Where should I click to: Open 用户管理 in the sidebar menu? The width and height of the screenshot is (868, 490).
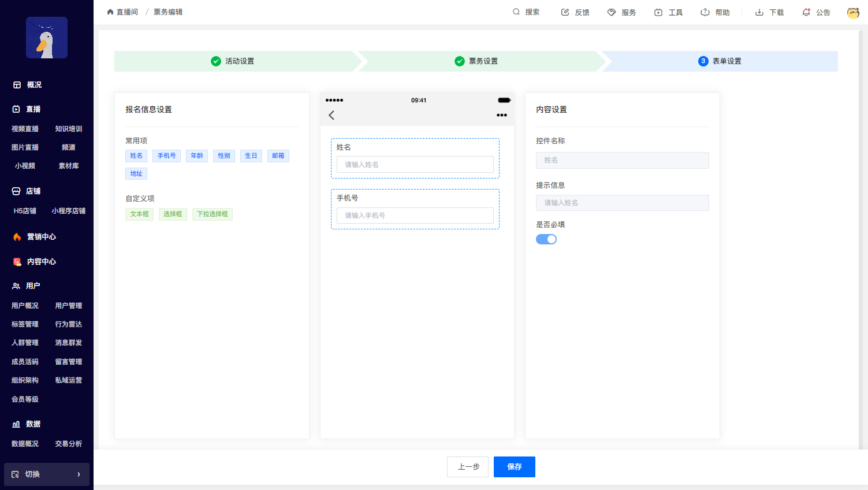point(69,306)
